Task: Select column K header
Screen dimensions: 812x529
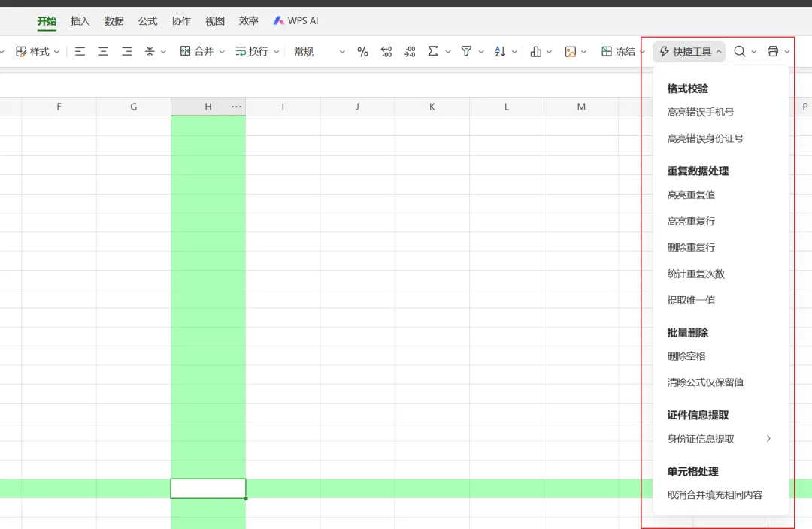Action: point(432,107)
